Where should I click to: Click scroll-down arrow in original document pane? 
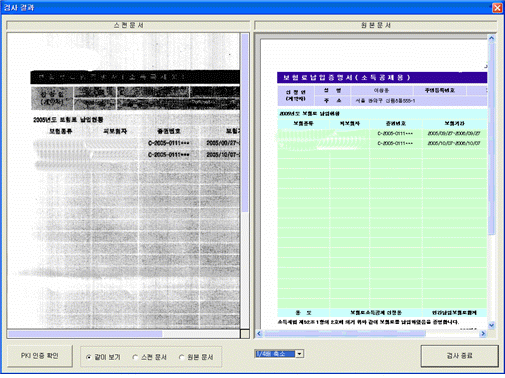[491, 325]
